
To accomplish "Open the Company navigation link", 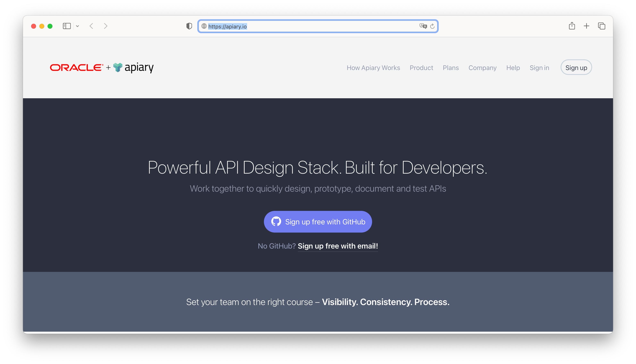I will click(x=482, y=68).
